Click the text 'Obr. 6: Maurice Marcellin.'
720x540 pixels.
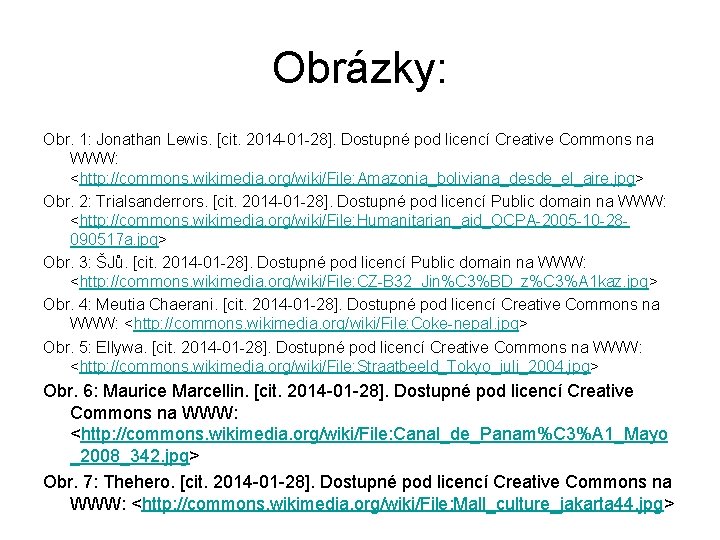pos(146,391)
